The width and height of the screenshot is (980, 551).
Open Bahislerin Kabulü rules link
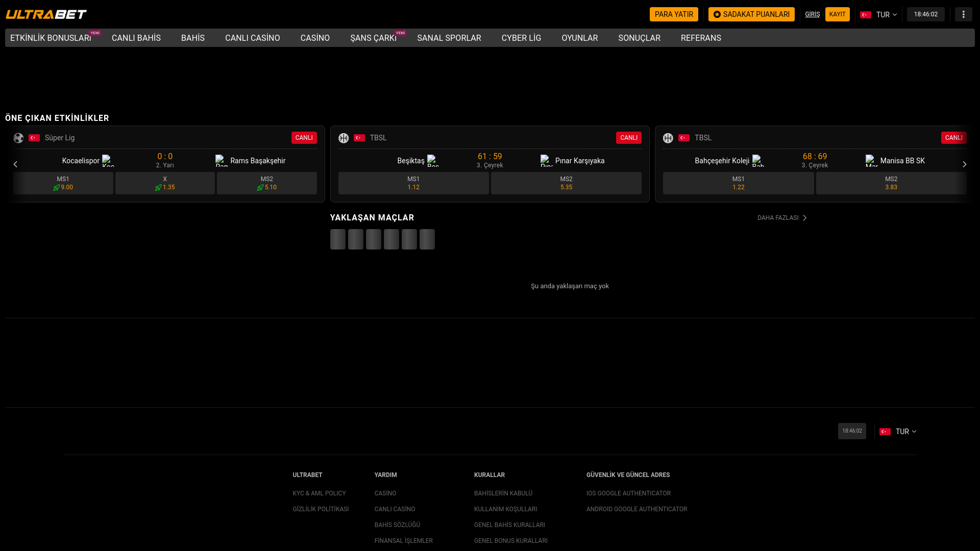(503, 493)
